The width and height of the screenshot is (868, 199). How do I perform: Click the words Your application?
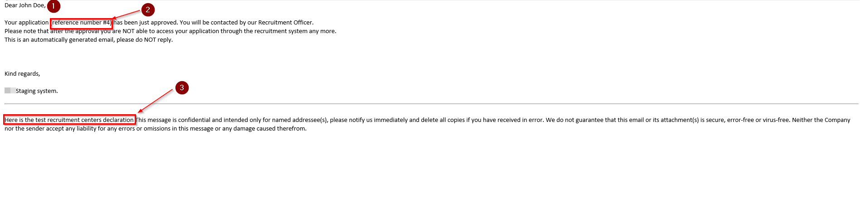tap(26, 23)
